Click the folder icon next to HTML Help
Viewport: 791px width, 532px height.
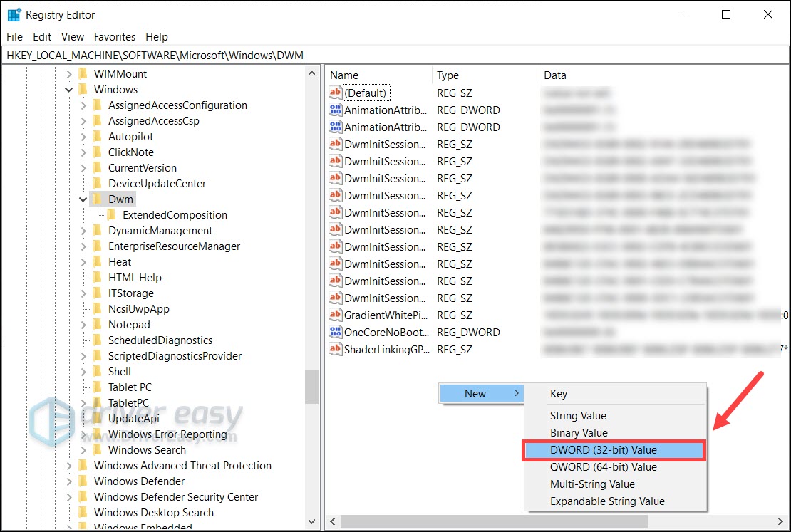(x=98, y=277)
